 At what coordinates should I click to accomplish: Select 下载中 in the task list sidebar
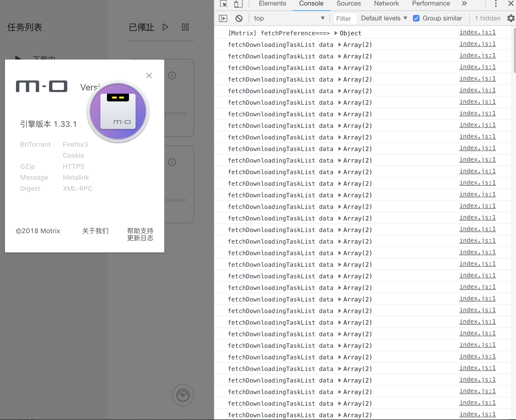pyautogui.click(x=44, y=58)
